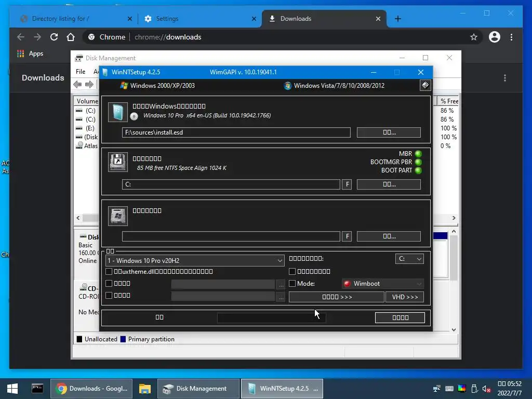The height and width of the screenshot is (399, 532).
Task: Click the setup button at bottom right
Action: tap(400, 317)
